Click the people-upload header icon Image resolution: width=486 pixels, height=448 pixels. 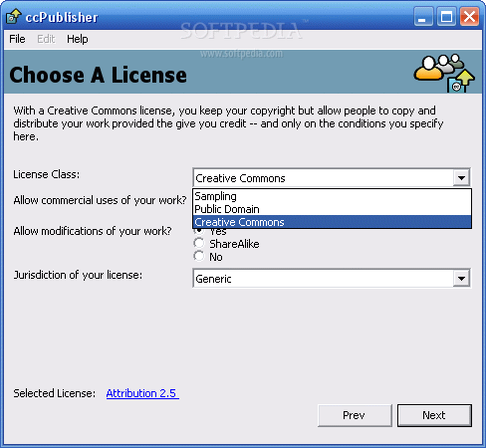[444, 73]
